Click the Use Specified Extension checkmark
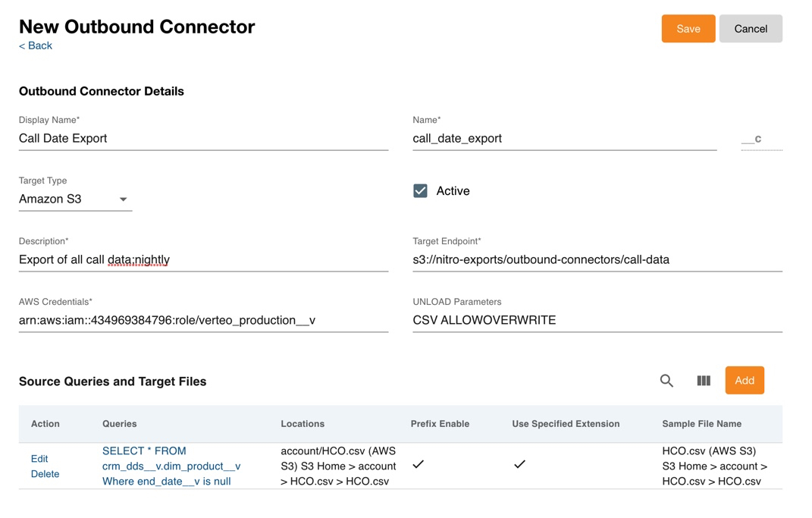 tap(519, 464)
